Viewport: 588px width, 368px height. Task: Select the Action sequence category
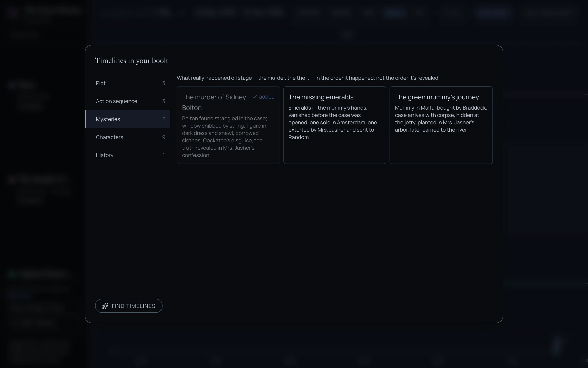point(128,101)
